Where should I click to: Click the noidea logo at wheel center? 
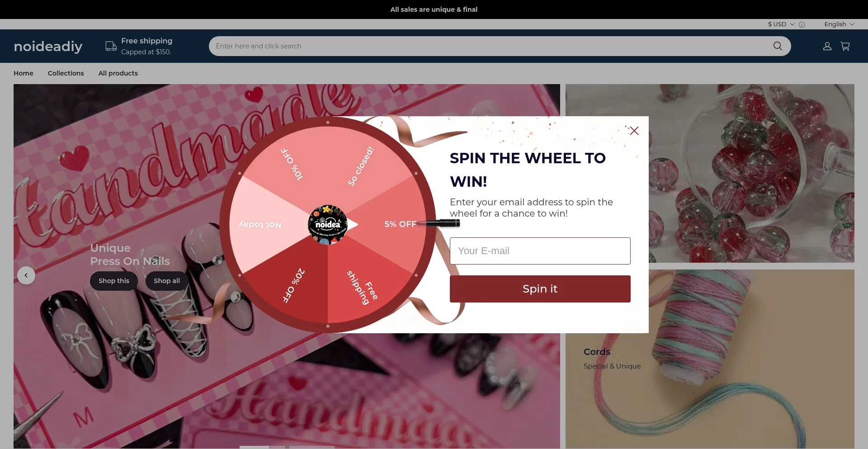(328, 224)
